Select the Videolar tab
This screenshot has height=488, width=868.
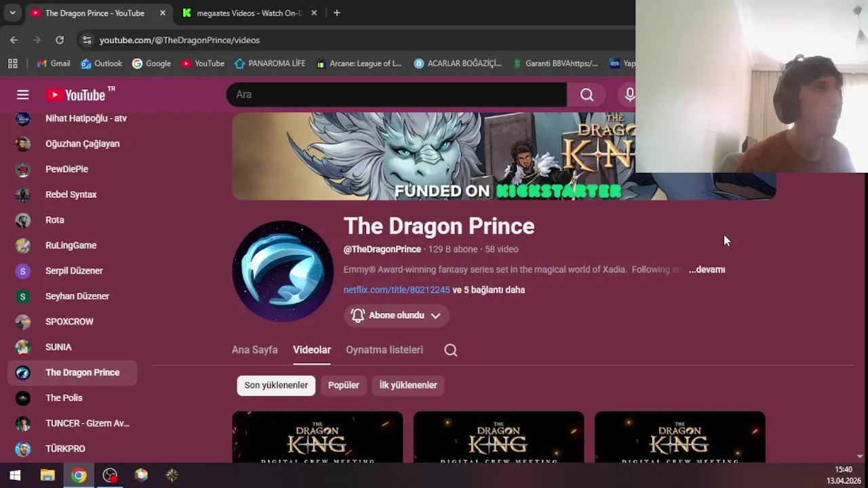coord(312,350)
